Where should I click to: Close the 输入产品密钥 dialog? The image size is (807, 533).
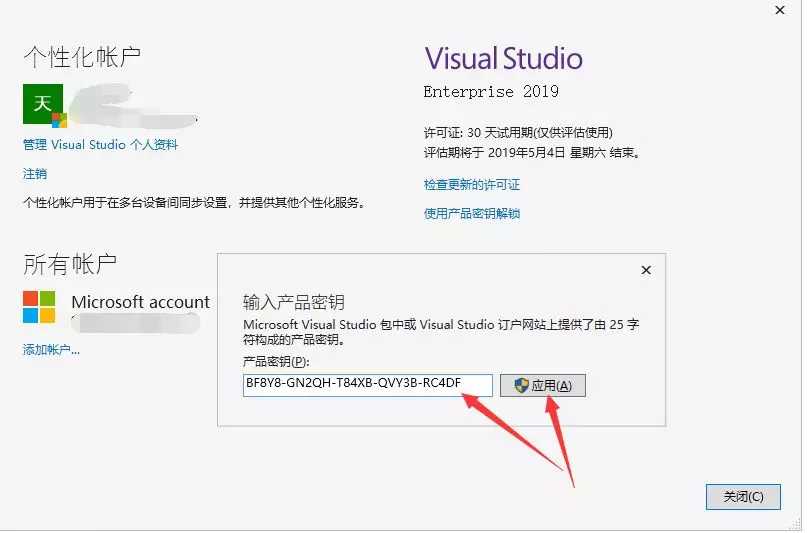646,270
